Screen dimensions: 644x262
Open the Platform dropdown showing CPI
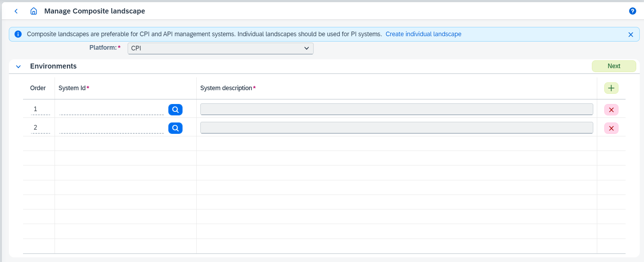point(220,48)
